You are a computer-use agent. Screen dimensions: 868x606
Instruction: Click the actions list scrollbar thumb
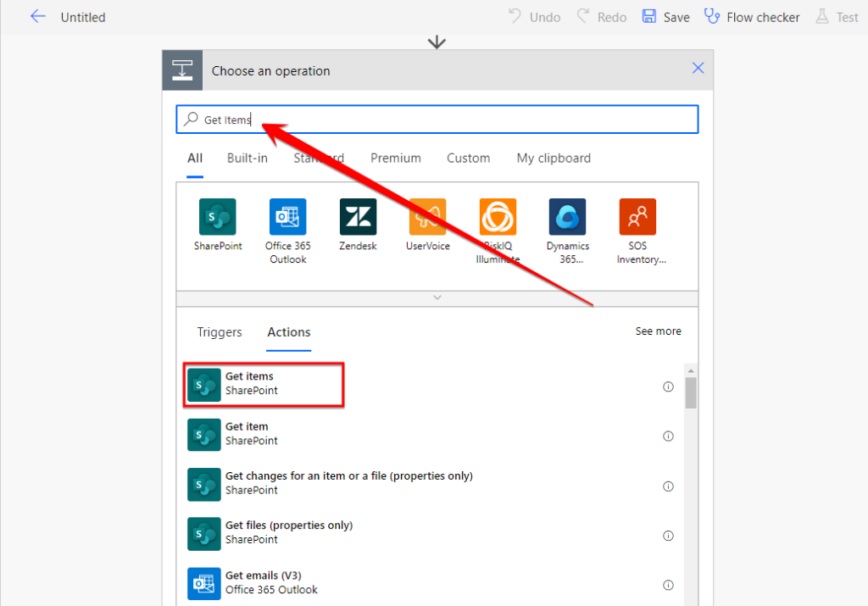690,393
